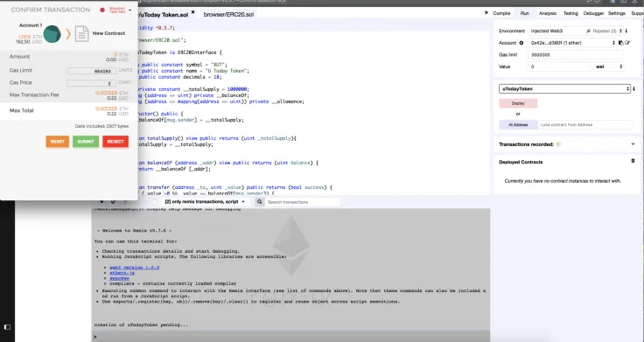Click the New Contract document icon
This screenshot has height=342, width=644.
81,33
